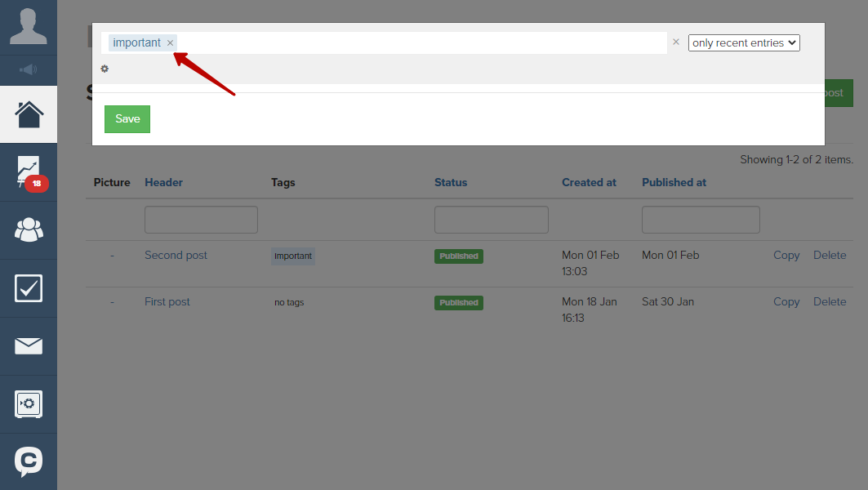Open the mail envelope icon in sidebar
Screen dimensions: 868x490
tap(29, 346)
